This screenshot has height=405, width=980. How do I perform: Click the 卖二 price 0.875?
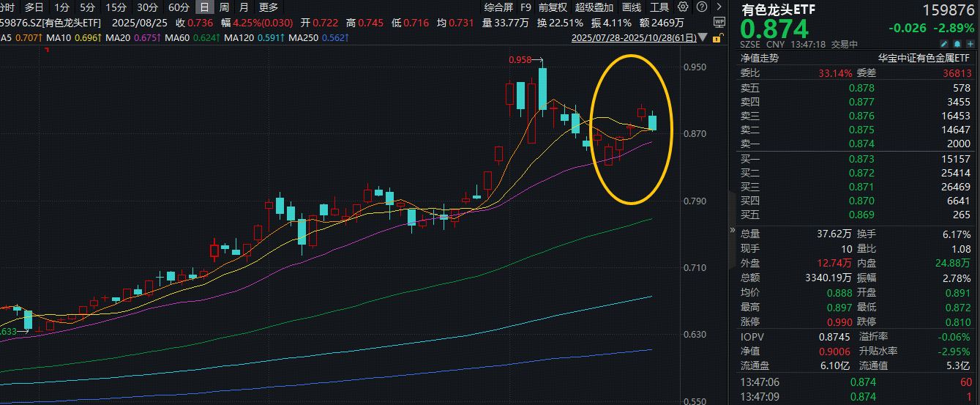861,130
